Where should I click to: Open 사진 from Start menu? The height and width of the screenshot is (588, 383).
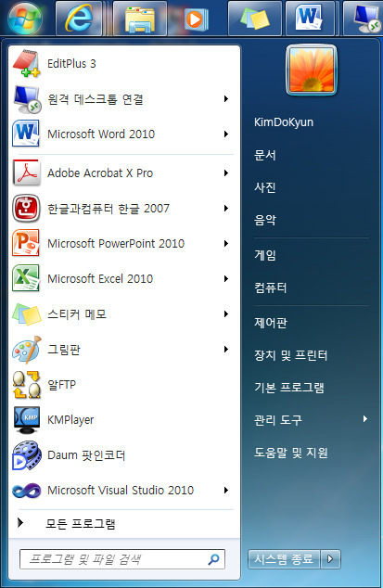click(x=265, y=187)
